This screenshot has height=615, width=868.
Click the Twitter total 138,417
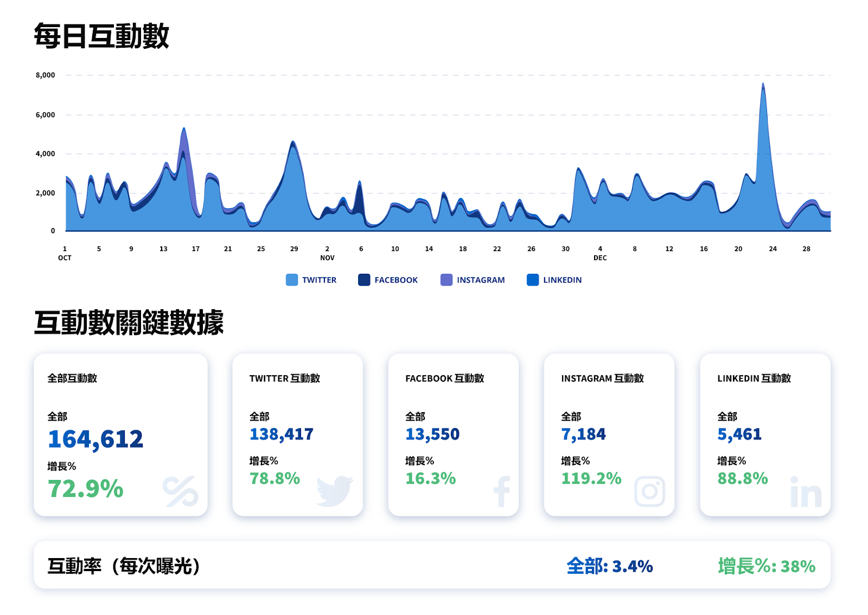coord(282,434)
